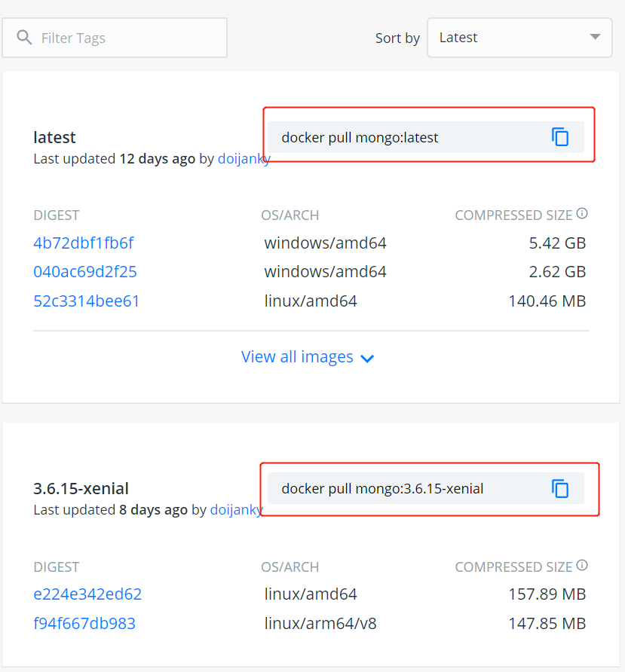Click the View all images link

[x=297, y=356]
